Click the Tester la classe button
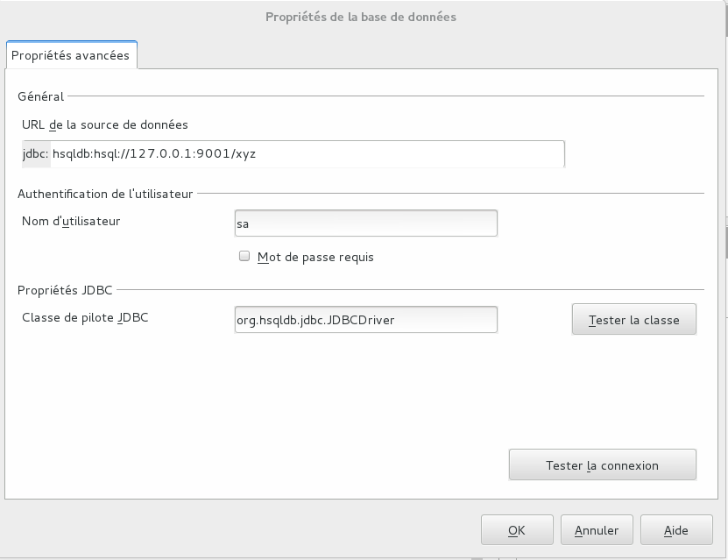Viewport: 728px width, 560px height. [633, 320]
